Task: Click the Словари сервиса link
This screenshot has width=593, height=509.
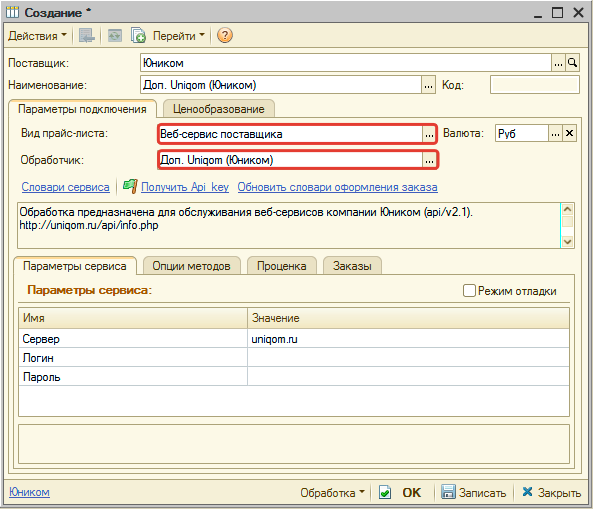Action: [65, 187]
